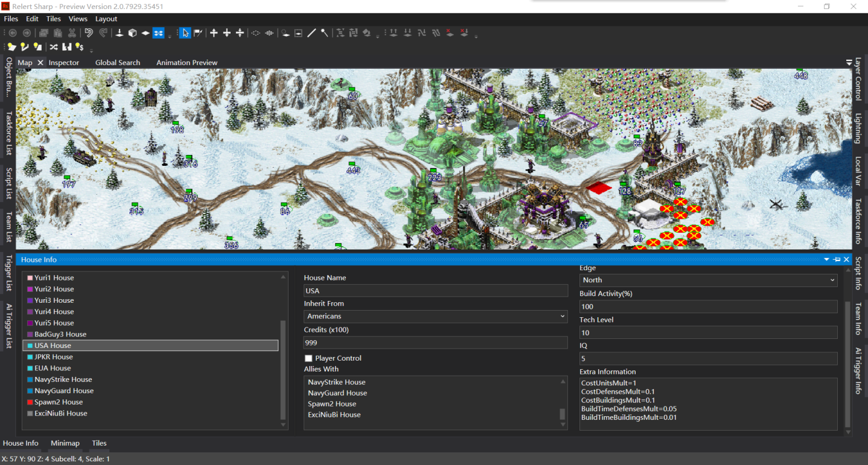Click the shuffle arrows icon in second toolbar row
Screen dimensions: 868x465
tap(54, 46)
